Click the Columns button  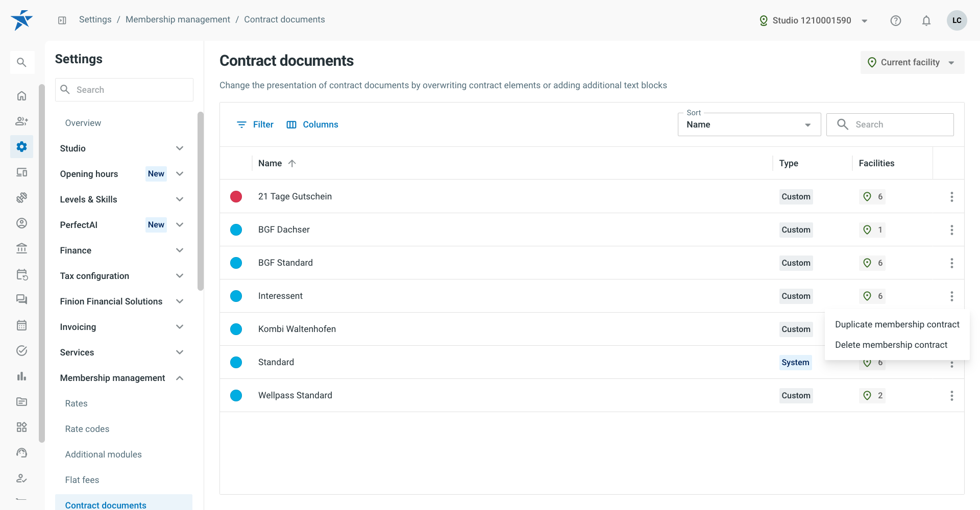[312, 124]
